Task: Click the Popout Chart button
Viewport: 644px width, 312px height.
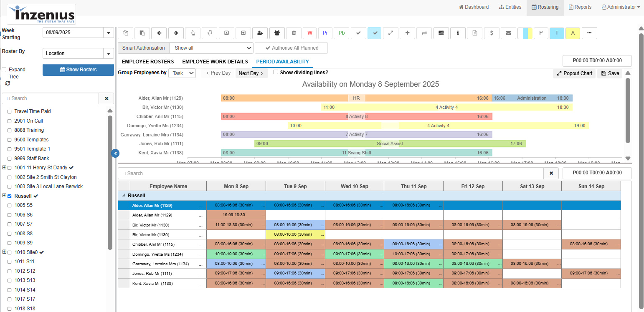Action: 574,73
